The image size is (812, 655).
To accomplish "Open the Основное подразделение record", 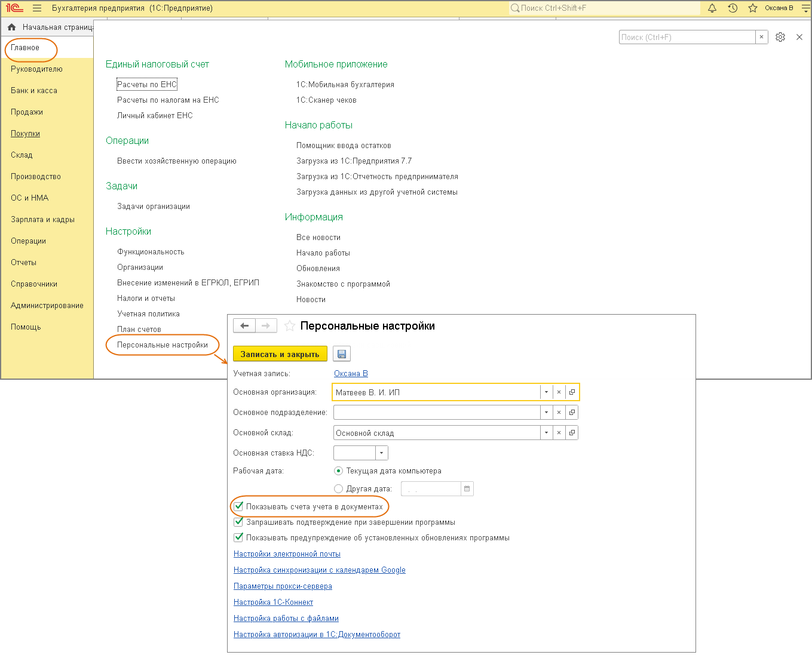I will coord(572,413).
